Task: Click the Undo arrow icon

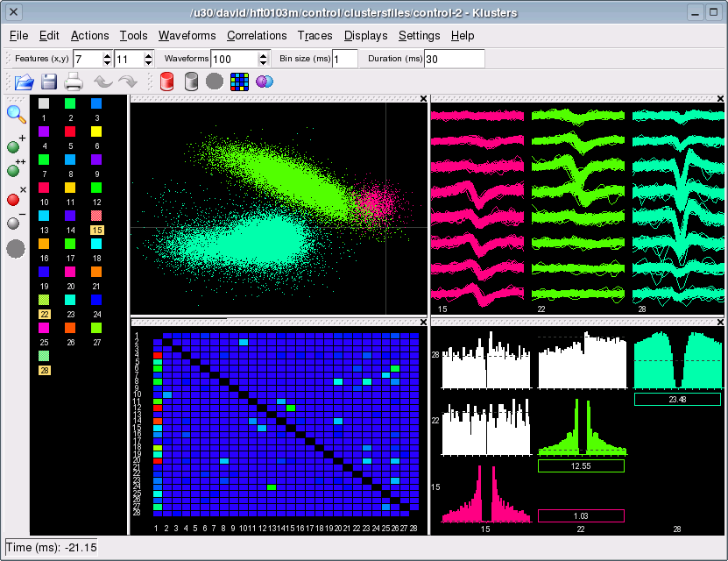Action: click(103, 82)
